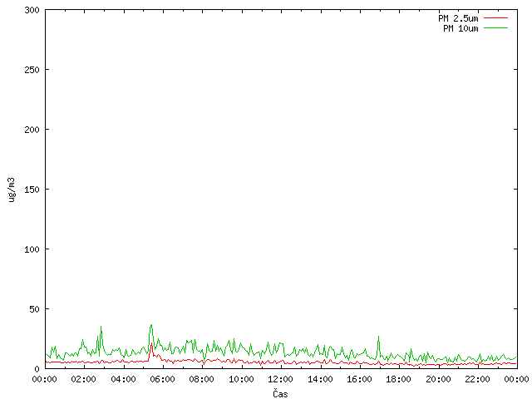Click the 250 y-axis label
532x399 pixels.
32,70
